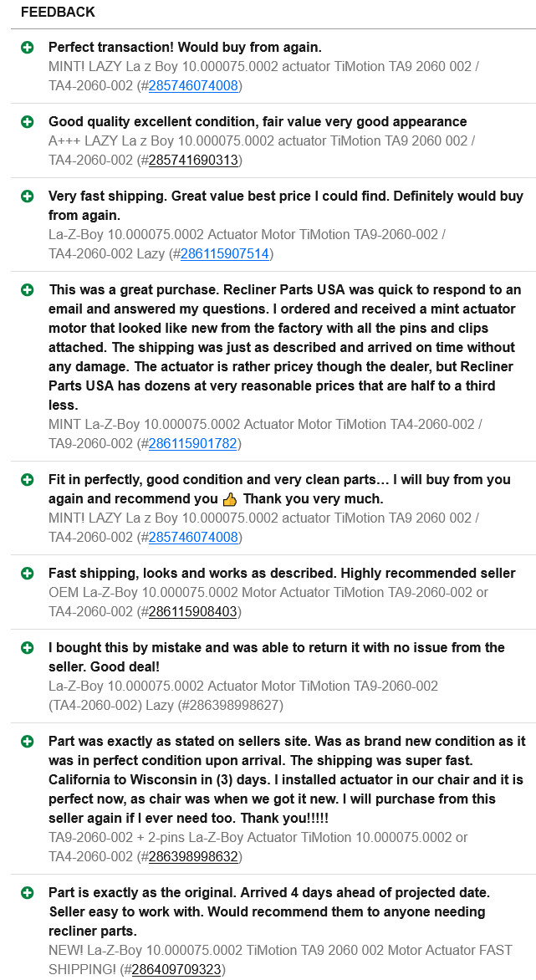Open item number 286409709323 link
Screen dimensions: 536x980
176,969
